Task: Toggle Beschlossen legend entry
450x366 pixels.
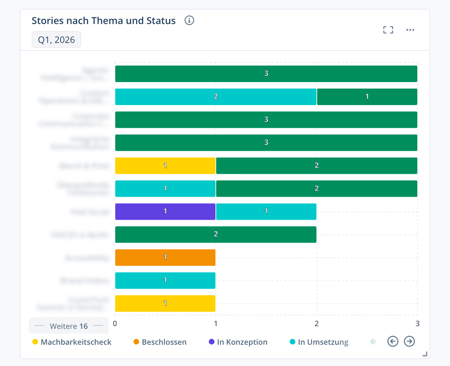Action: click(160, 342)
